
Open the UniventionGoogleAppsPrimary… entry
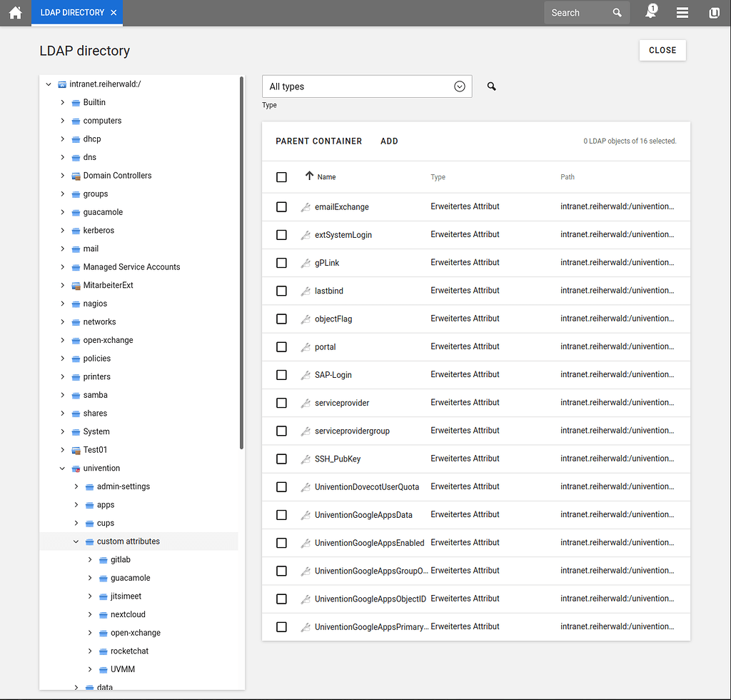[371, 626]
